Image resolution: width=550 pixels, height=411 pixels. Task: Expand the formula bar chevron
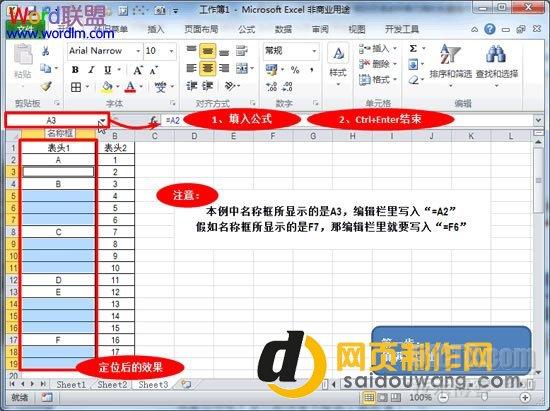click(538, 120)
